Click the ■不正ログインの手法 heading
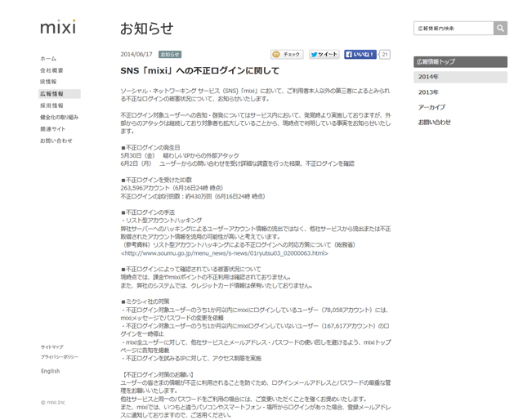This screenshot has width=523, height=420. [148, 212]
